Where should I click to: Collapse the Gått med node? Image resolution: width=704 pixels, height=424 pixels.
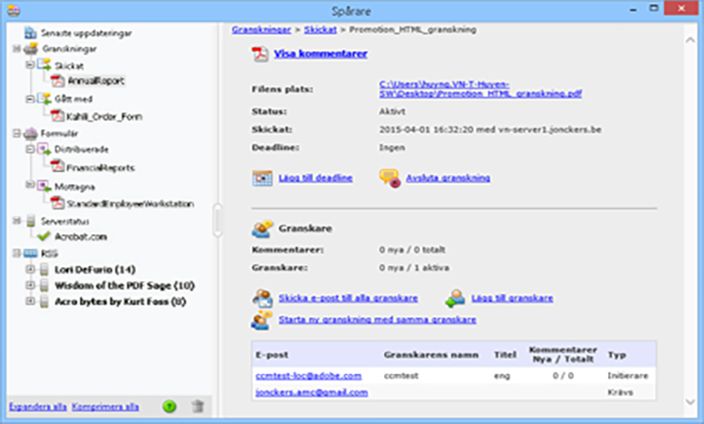(x=30, y=99)
